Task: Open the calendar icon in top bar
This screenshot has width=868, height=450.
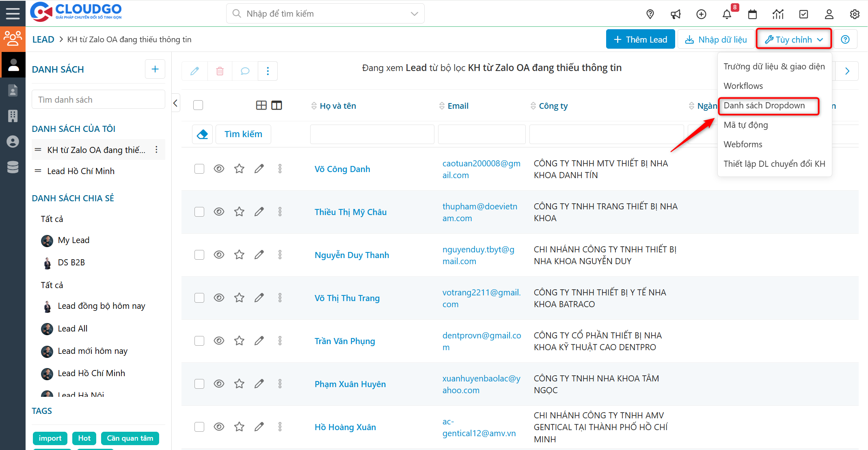Action: click(752, 14)
